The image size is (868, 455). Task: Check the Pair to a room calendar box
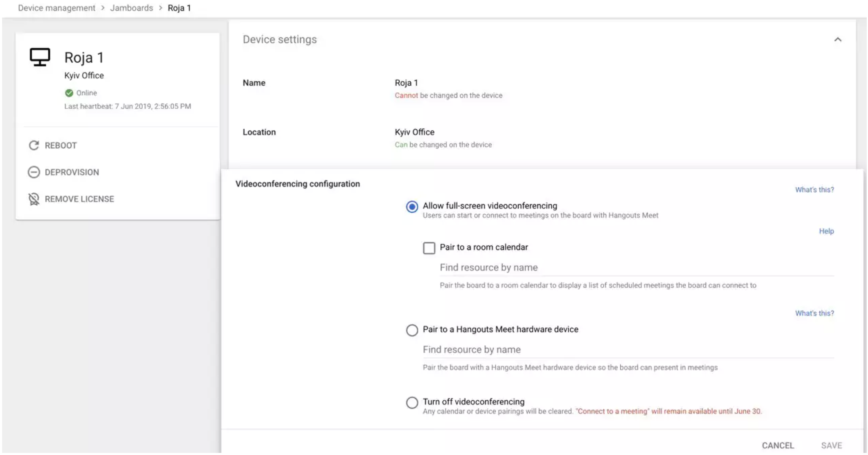[x=429, y=248]
